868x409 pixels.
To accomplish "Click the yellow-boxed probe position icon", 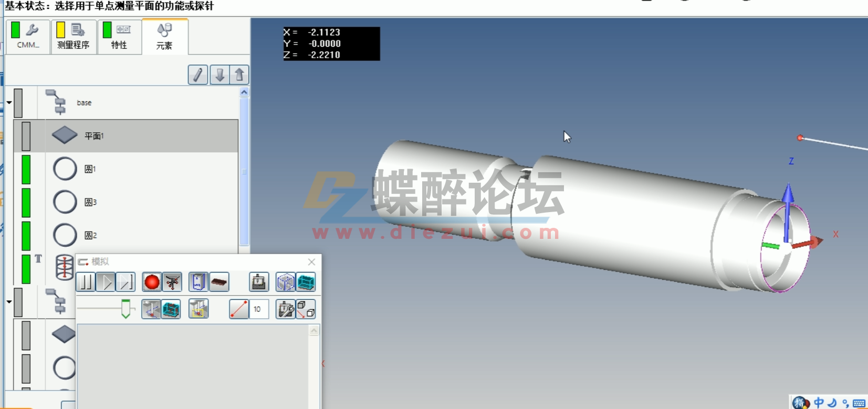I will (198, 309).
